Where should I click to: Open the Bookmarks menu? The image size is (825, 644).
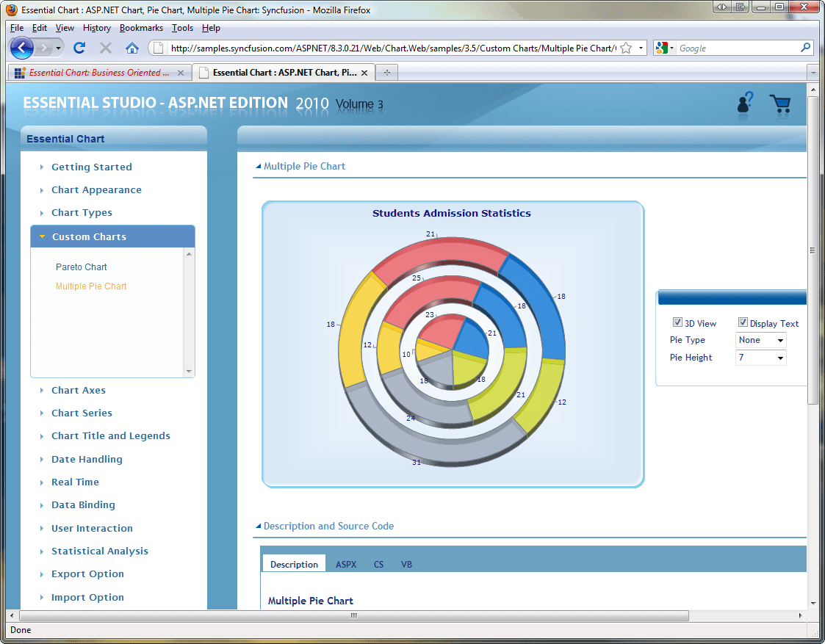pos(143,28)
